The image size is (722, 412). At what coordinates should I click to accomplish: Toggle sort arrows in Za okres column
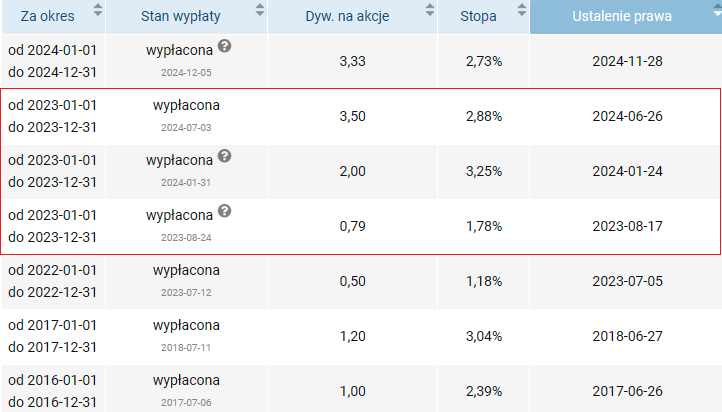tap(98, 10)
